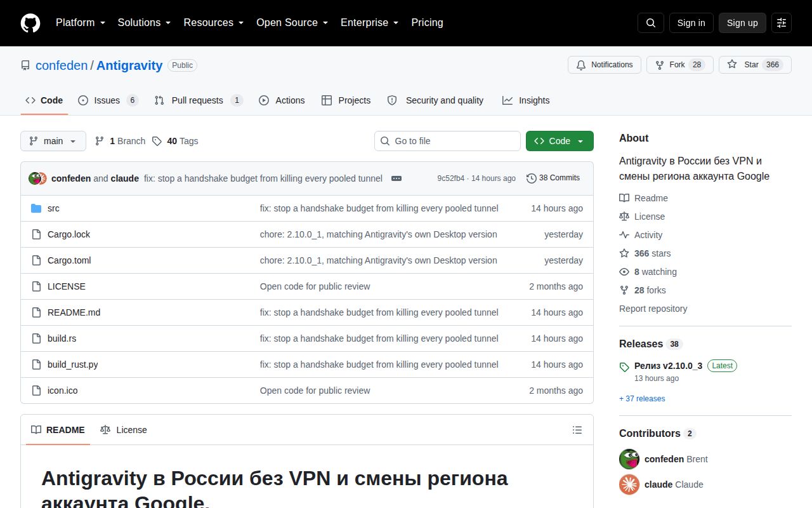Open the appearance settings icon button
812x508 pixels.
tap(782, 23)
